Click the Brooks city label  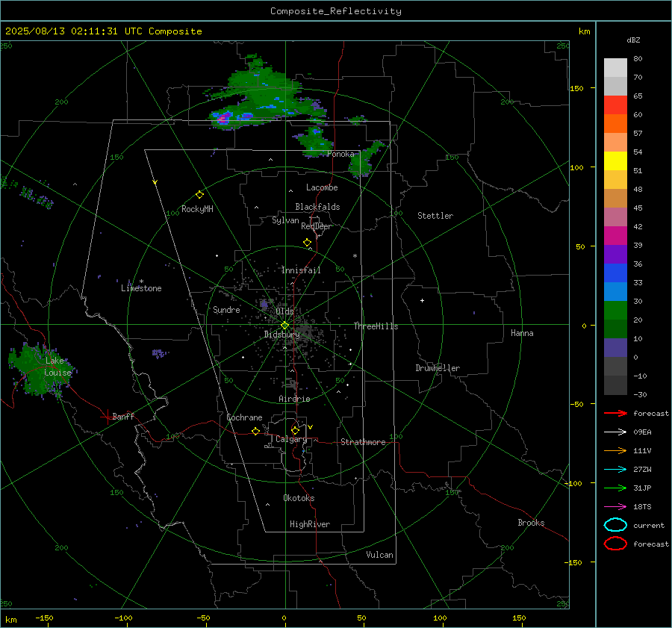[x=531, y=523]
